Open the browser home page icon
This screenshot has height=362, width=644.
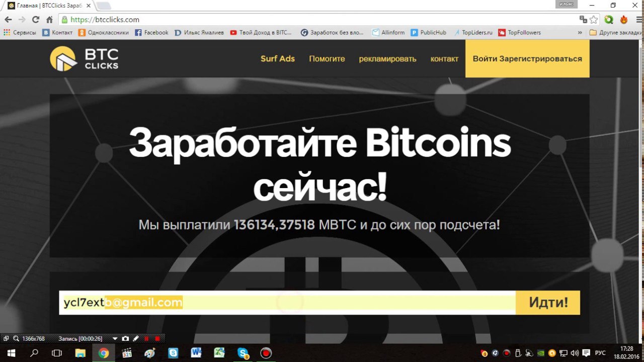[49, 20]
